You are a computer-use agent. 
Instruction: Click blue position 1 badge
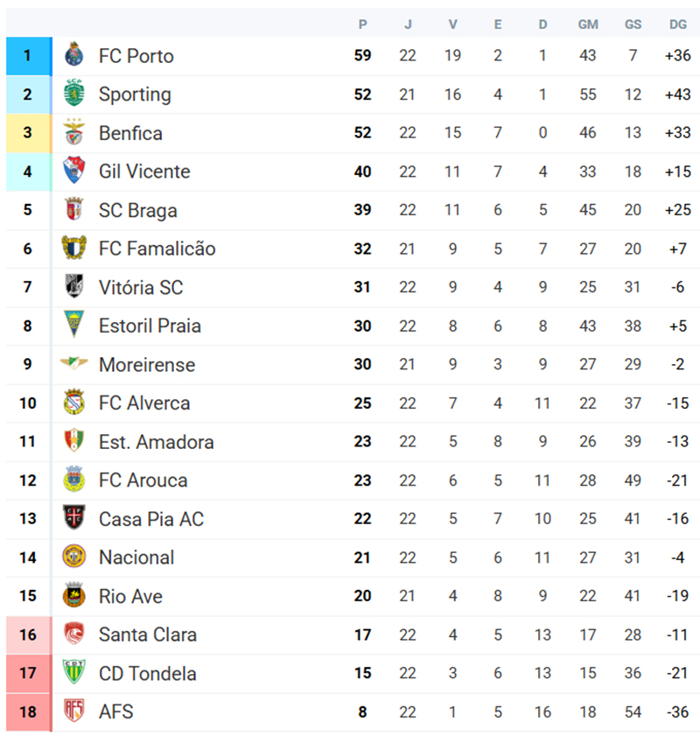28,55
